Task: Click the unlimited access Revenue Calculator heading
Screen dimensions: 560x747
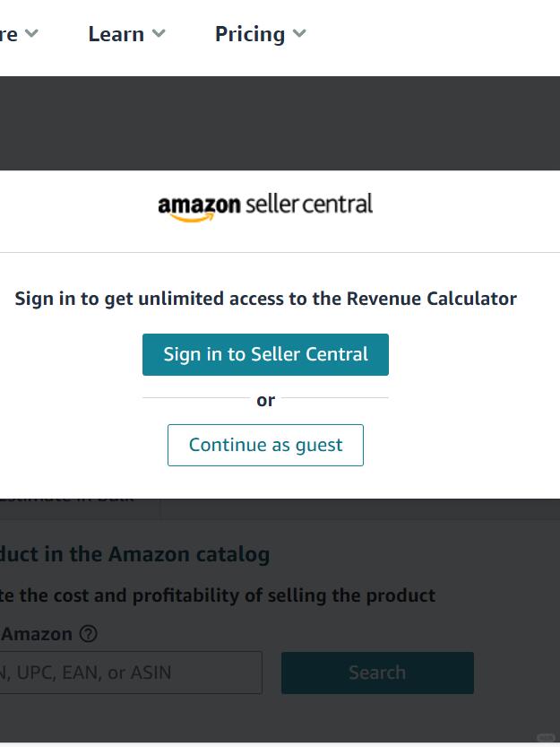Action: [266, 299]
